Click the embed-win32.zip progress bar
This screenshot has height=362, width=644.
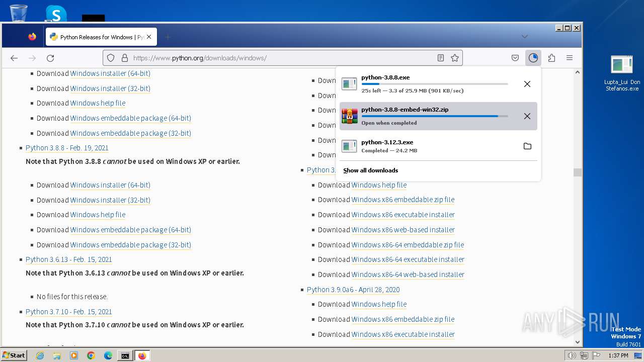(x=435, y=116)
